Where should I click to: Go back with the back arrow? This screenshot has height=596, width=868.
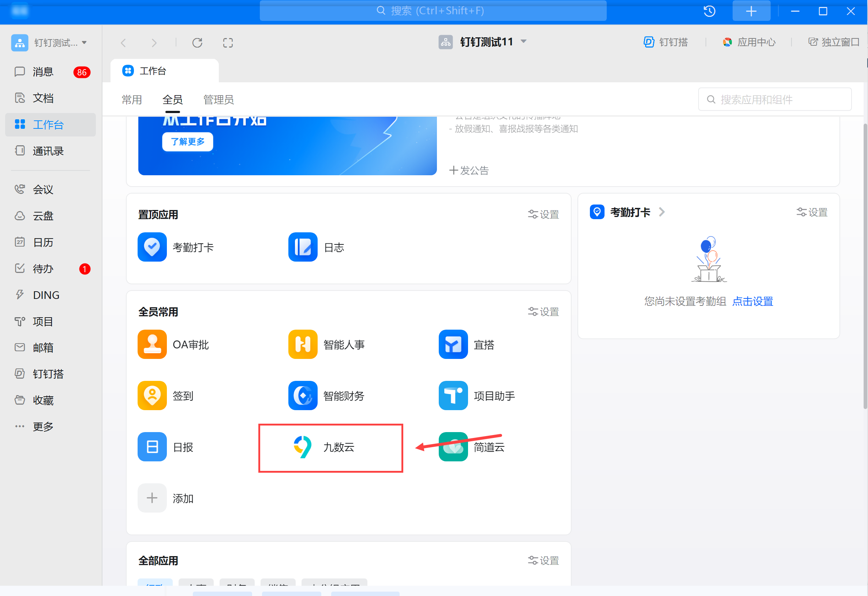click(x=124, y=43)
